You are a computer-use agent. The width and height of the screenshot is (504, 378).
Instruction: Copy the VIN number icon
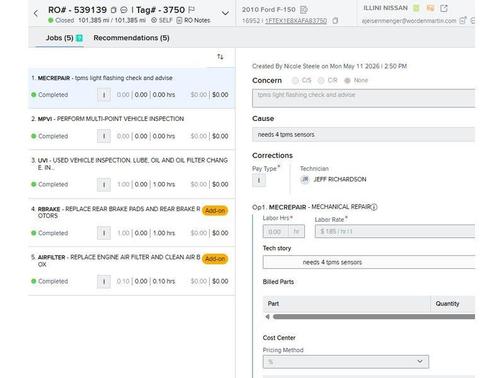click(335, 21)
